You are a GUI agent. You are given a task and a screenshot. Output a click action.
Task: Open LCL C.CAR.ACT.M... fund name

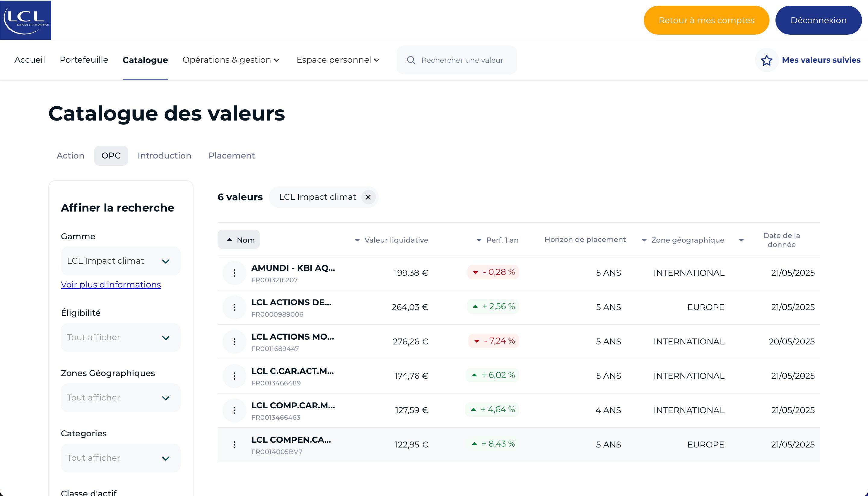293,371
